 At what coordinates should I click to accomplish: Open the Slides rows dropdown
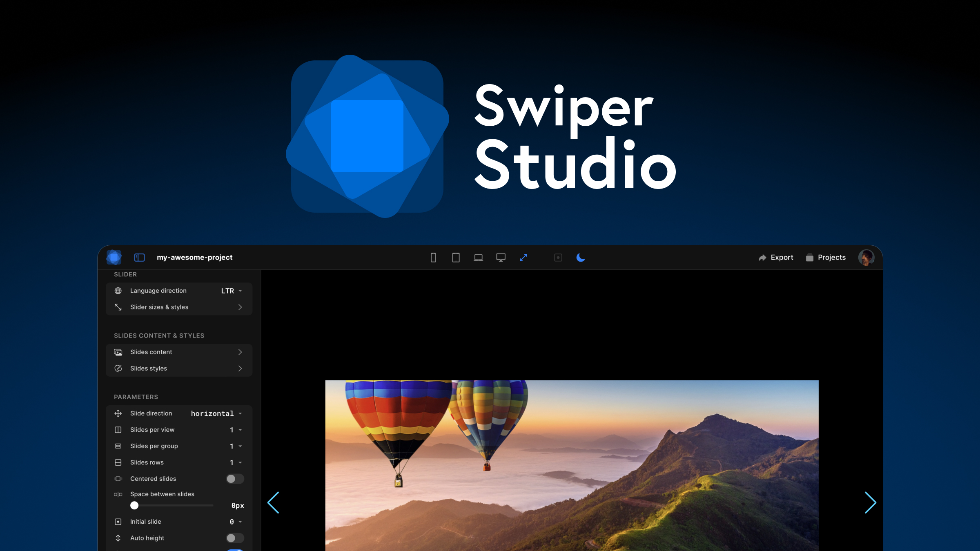point(236,462)
